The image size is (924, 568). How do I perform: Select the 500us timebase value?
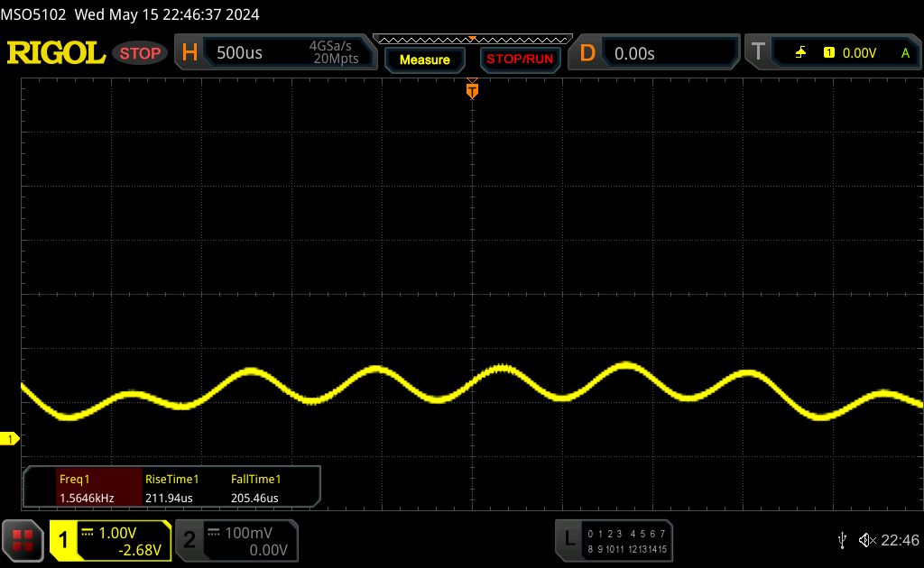click(x=239, y=53)
